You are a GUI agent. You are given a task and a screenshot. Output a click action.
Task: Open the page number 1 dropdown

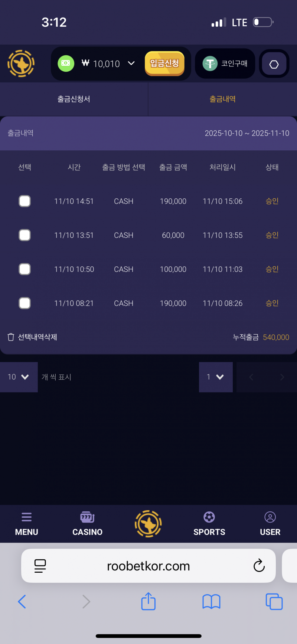(216, 377)
